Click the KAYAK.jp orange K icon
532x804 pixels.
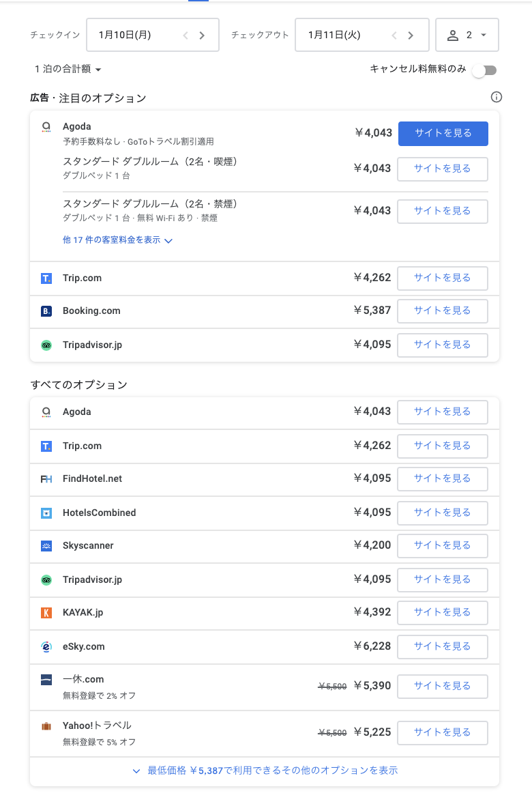tap(46, 613)
